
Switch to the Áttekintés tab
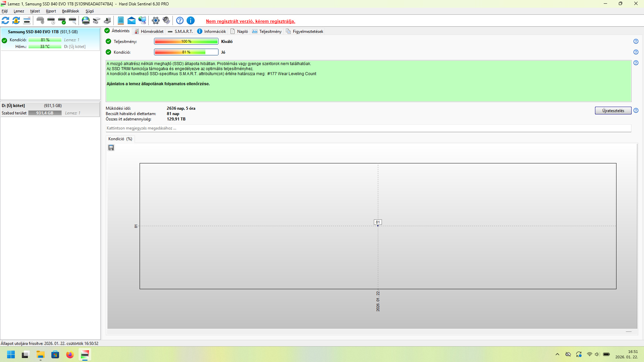pos(117,31)
